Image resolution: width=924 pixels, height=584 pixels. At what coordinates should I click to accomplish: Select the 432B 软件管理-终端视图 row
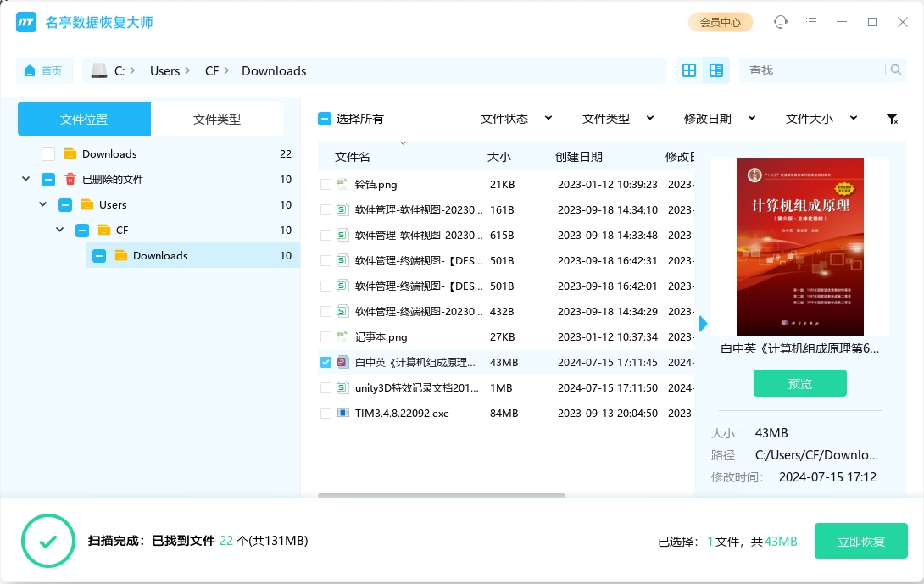coord(506,311)
